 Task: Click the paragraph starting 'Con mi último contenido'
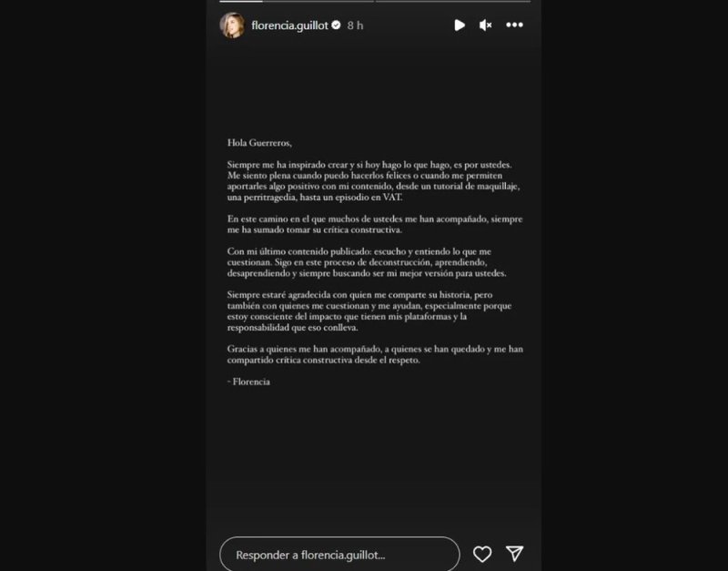(367, 262)
